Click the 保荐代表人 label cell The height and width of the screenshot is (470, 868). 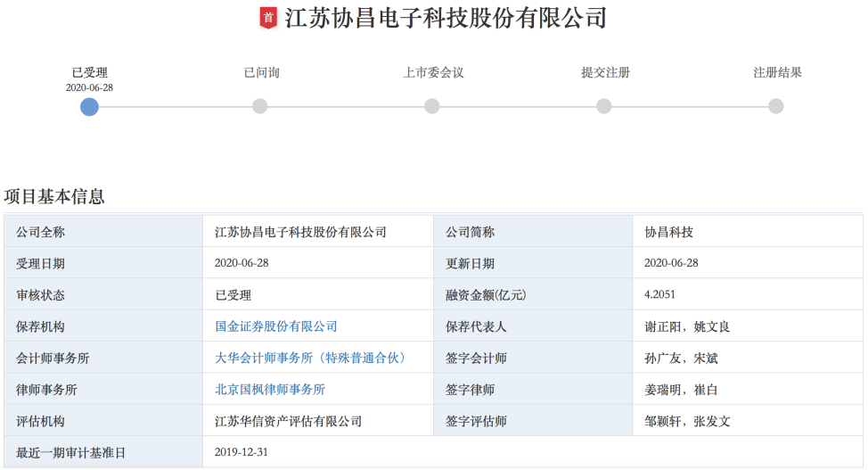(533, 326)
